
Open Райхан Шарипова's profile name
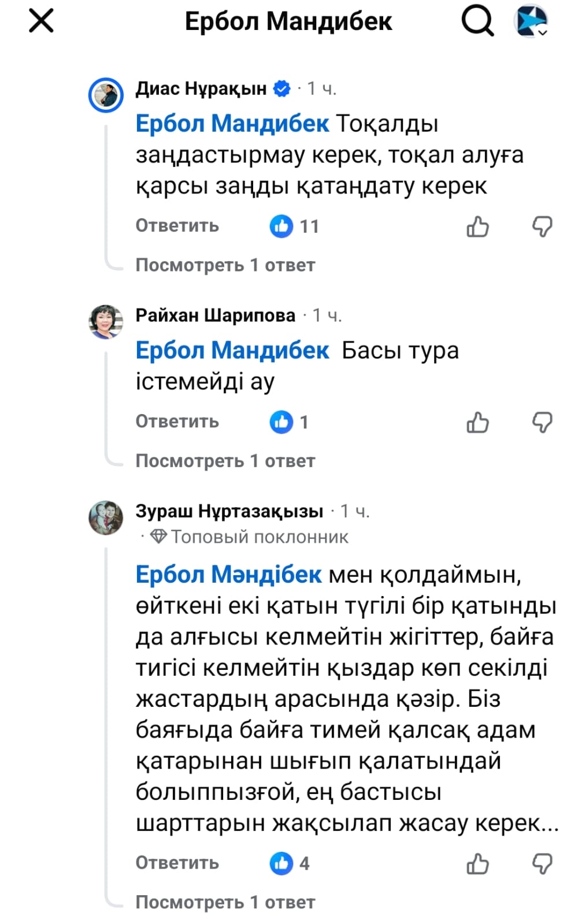click(x=215, y=315)
